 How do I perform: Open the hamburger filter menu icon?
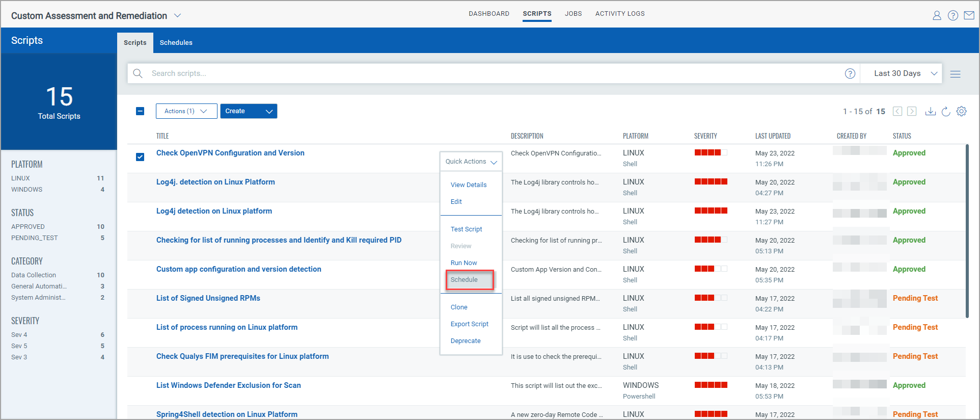[x=956, y=74]
